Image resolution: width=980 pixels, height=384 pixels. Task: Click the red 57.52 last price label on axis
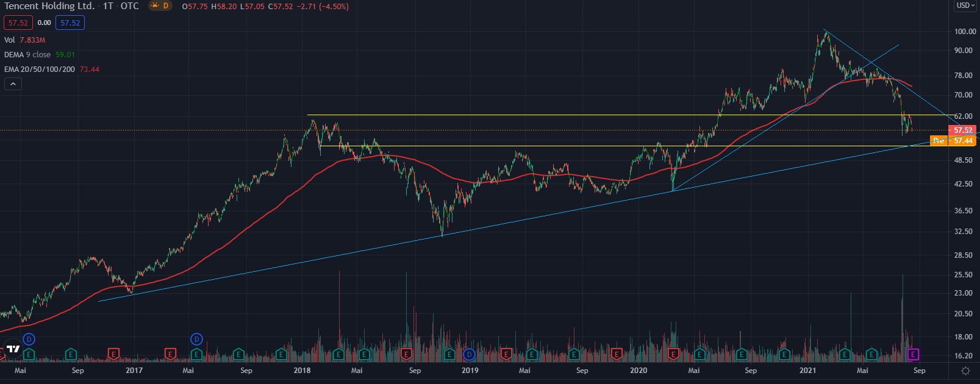tap(962, 130)
